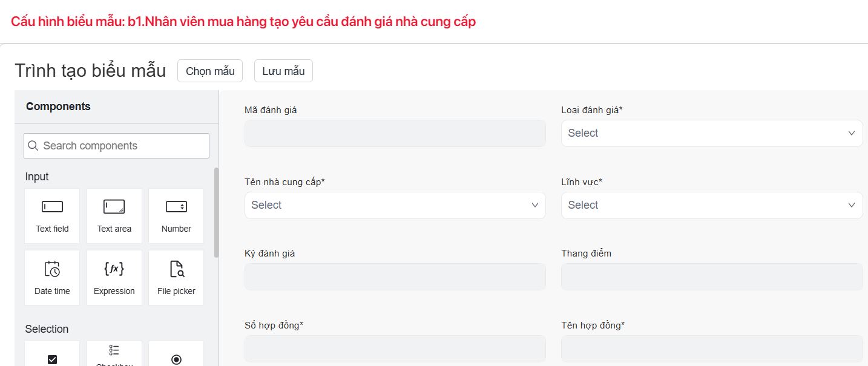Click the search magnifier icon
This screenshot has width=868, height=366.
33,146
